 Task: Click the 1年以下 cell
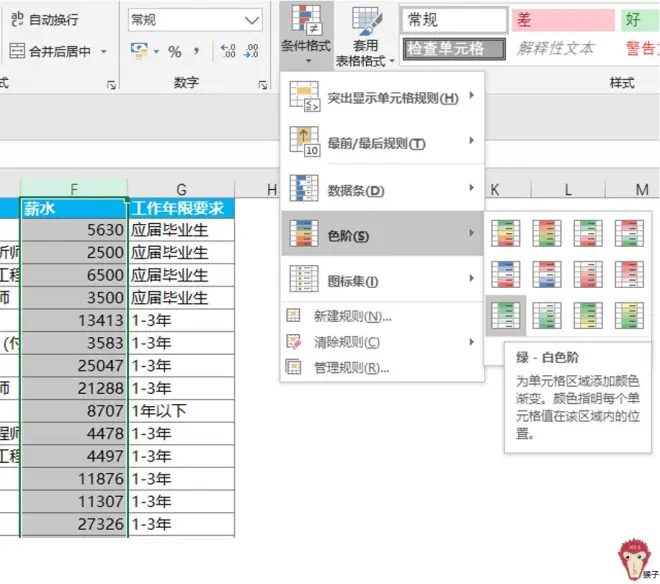click(x=181, y=411)
